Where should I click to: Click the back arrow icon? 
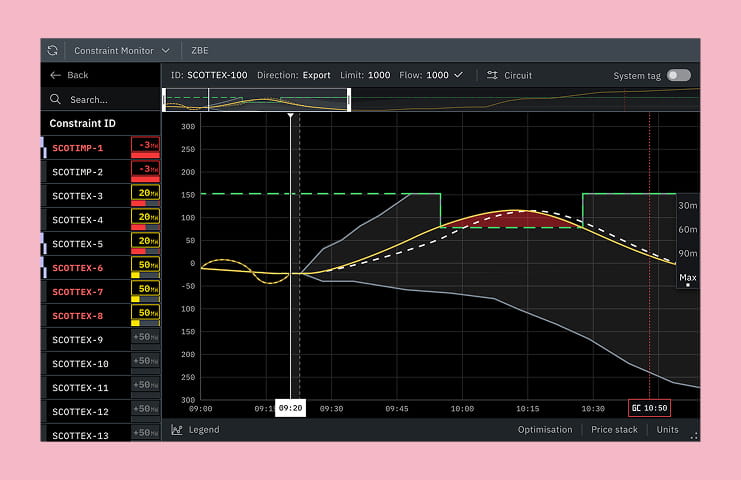click(x=56, y=75)
